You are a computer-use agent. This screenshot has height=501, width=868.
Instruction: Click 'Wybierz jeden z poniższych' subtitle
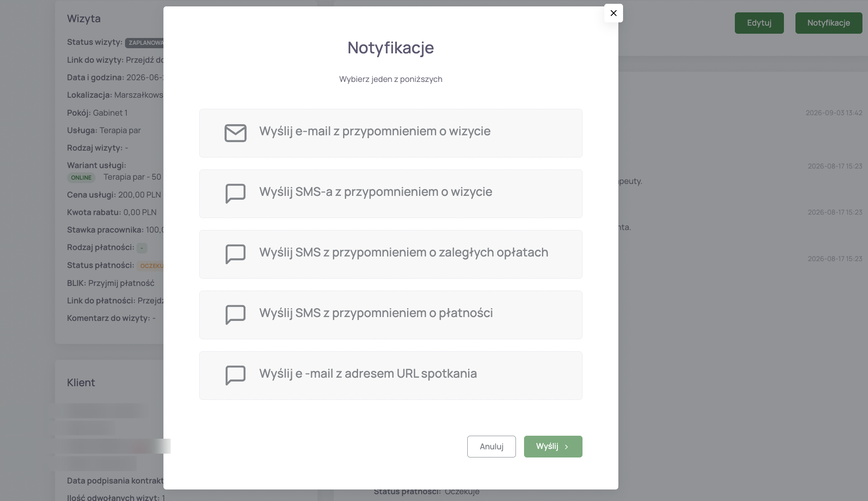391,79
